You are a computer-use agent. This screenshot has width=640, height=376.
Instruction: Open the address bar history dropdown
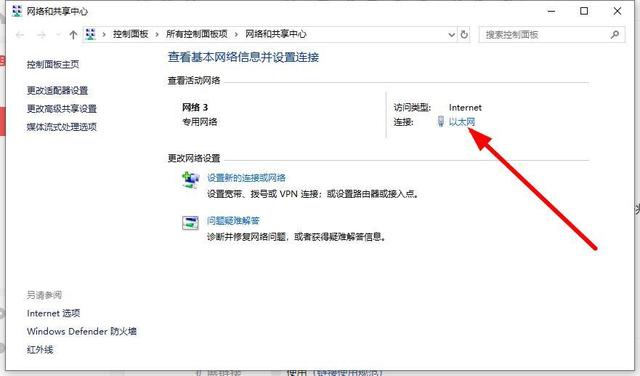[451, 35]
